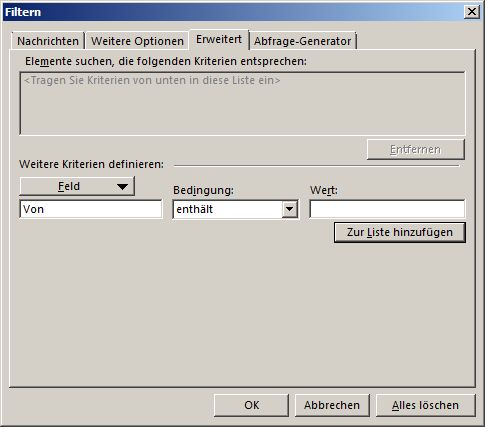Image resolution: width=485 pixels, height=427 pixels.
Task: Open the Feld selection button
Action: coord(77,186)
